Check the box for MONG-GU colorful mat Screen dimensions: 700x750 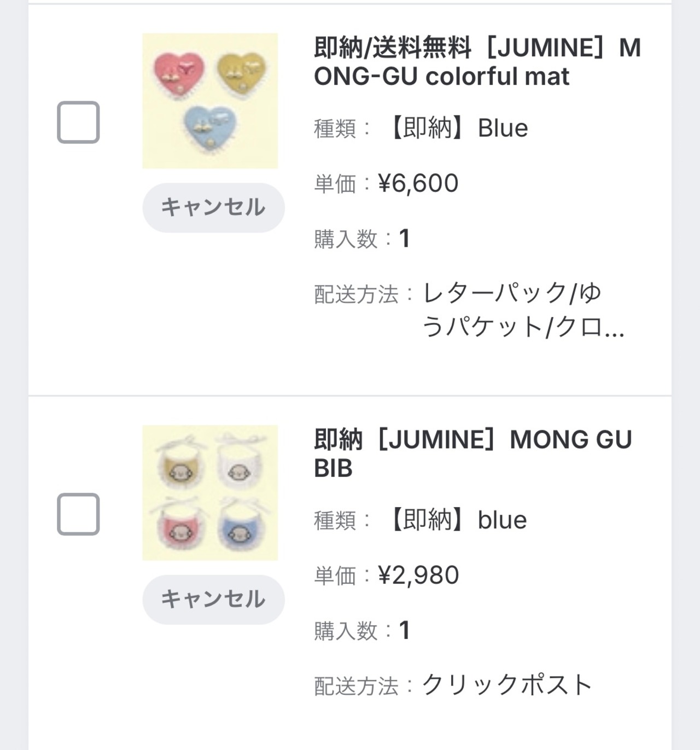tap(78, 122)
